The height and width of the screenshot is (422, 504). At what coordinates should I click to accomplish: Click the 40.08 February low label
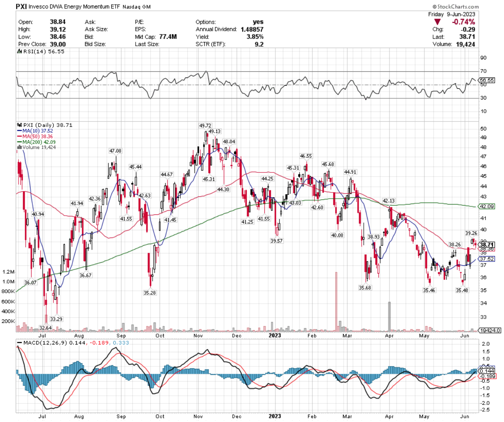(337, 235)
